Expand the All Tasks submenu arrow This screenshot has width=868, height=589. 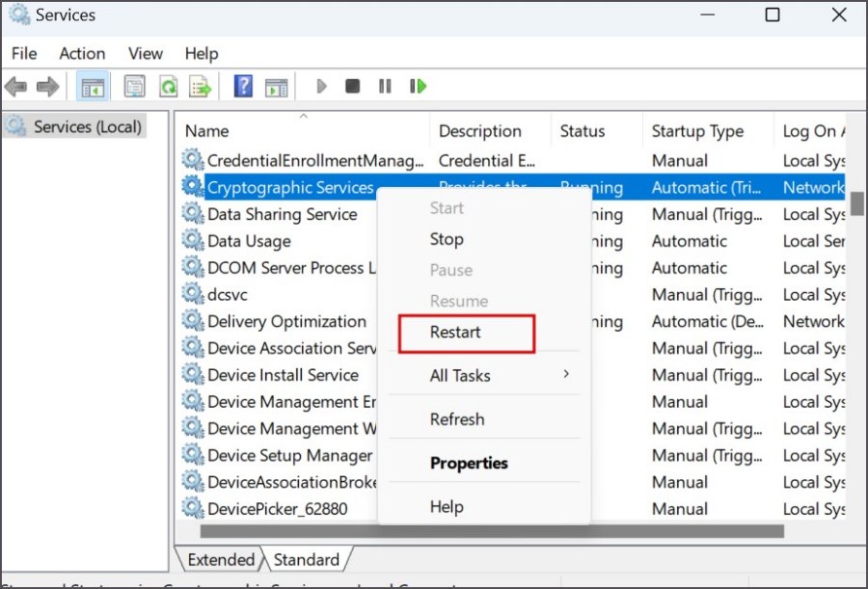pyautogui.click(x=566, y=374)
